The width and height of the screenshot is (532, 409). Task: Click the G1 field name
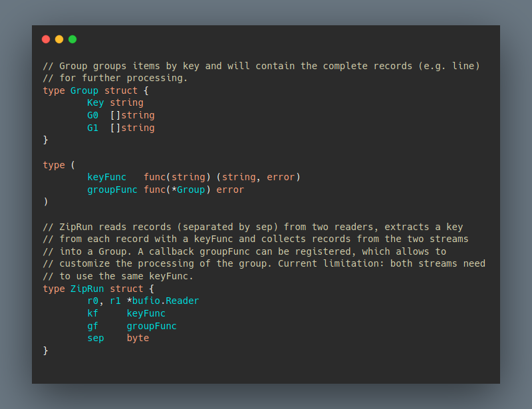(92, 128)
